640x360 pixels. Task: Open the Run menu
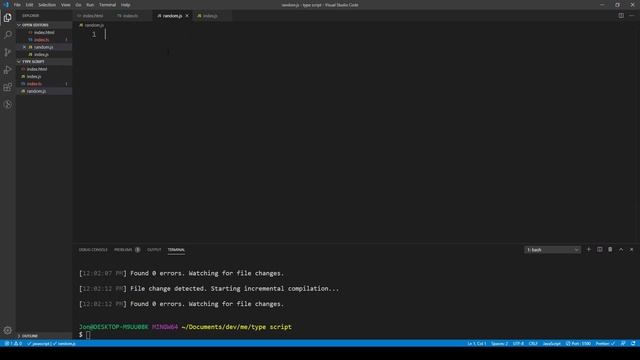tap(90, 5)
